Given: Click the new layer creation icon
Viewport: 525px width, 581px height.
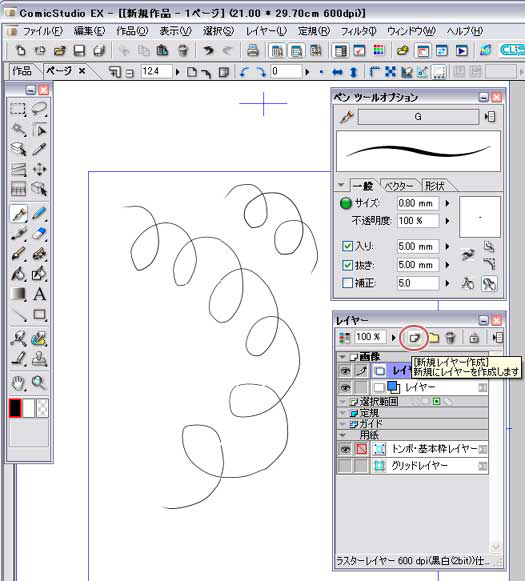Looking at the screenshot, I should (x=414, y=338).
